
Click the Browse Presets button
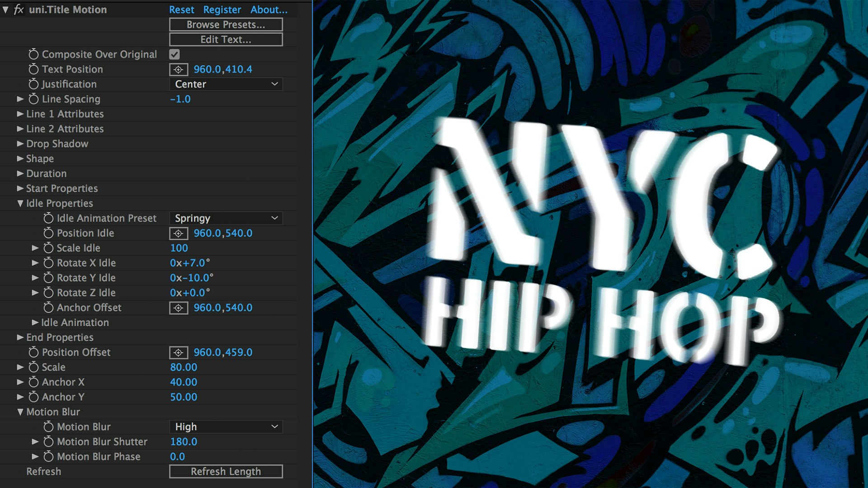click(x=226, y=24)
